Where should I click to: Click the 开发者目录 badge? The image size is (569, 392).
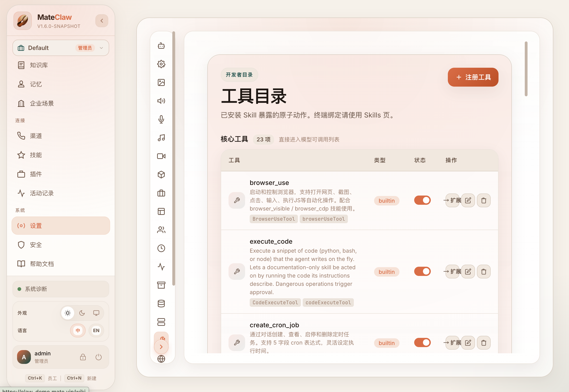pyautogui.click(x=239, y=75)
